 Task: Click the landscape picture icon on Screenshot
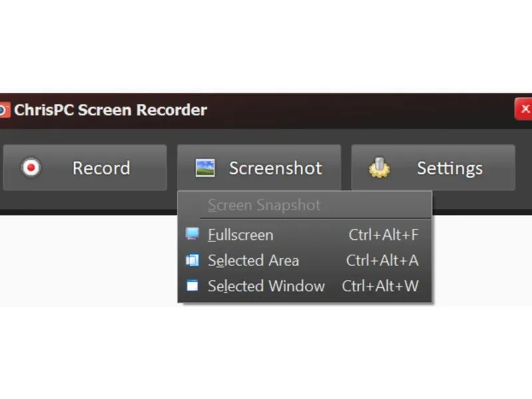click(205, 168)
